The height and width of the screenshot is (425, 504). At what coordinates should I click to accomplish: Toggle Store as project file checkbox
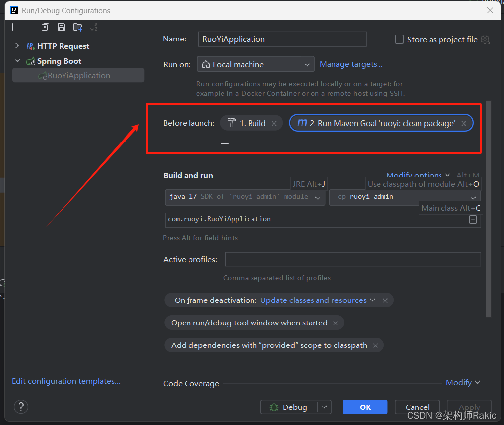399,39
